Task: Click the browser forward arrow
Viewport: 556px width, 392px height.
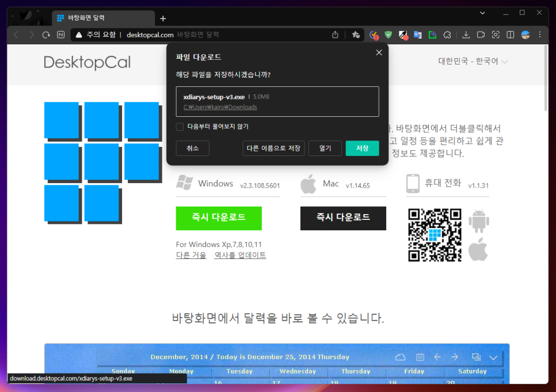Action: click(x=32, y=35)
